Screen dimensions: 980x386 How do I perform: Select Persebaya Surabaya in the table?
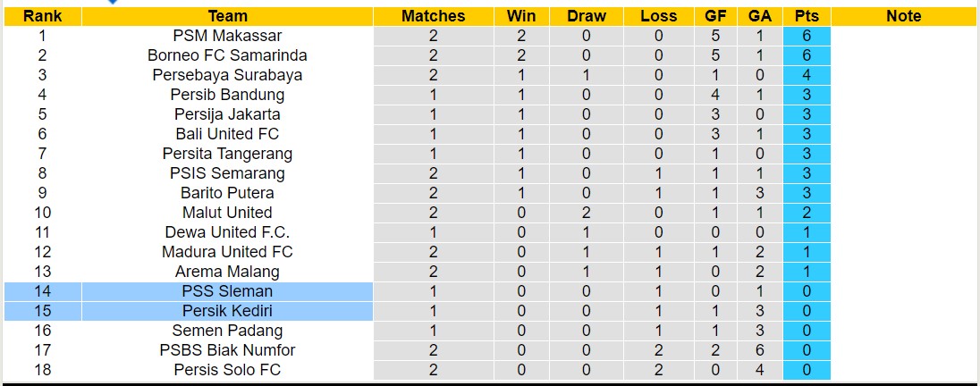tap(227, 75)
